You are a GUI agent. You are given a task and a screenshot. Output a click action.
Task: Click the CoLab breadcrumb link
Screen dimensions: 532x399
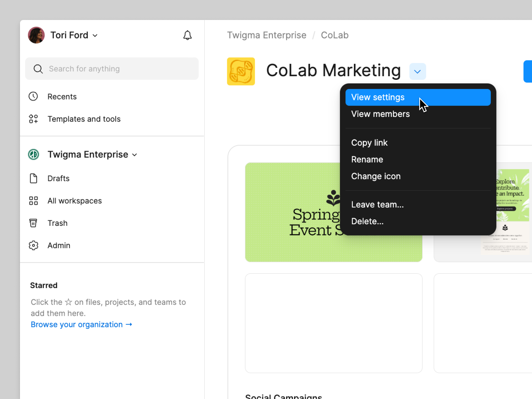[334, 35]
